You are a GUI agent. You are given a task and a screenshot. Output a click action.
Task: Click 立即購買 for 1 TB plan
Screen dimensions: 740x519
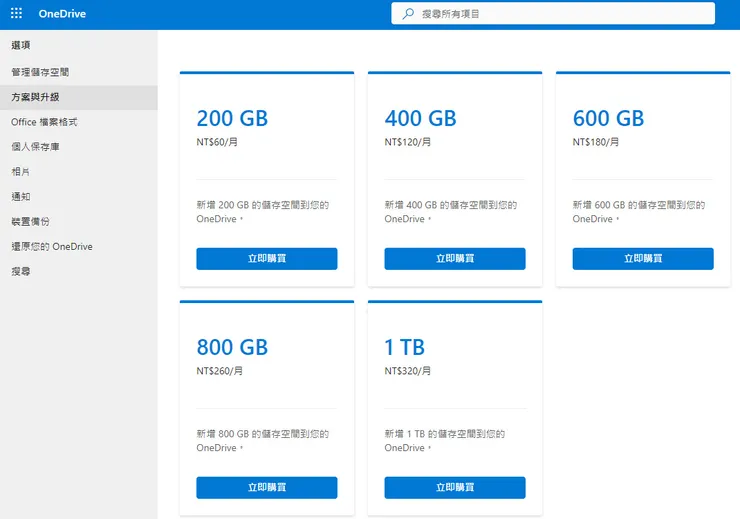pyautogui.click(x=454, y=487)
